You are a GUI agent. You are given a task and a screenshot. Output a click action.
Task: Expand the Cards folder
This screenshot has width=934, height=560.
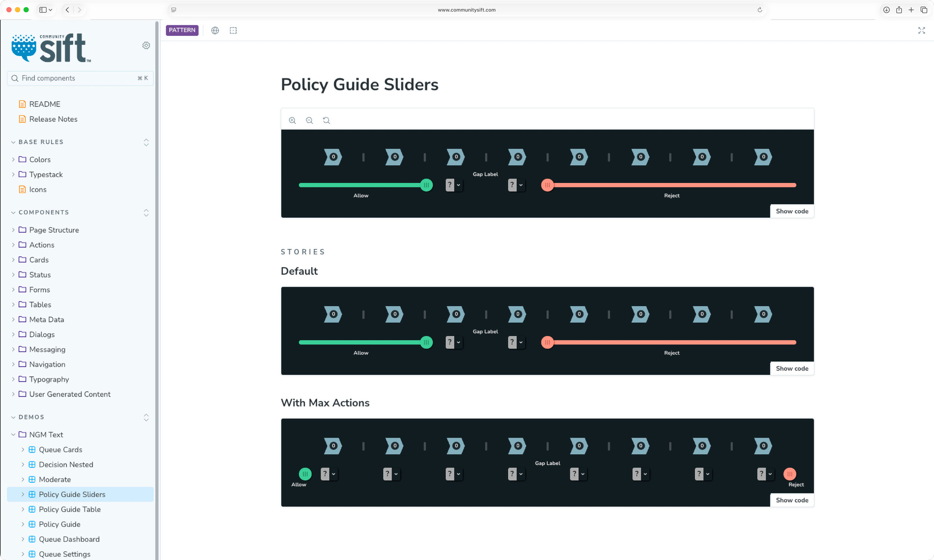coord(39,259)
